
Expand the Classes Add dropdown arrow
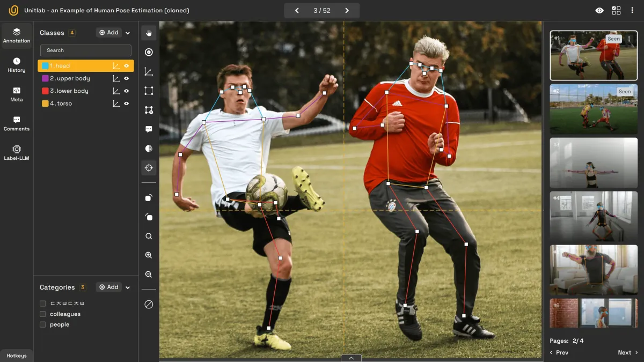pyautogui.click(x=127, y=32)
